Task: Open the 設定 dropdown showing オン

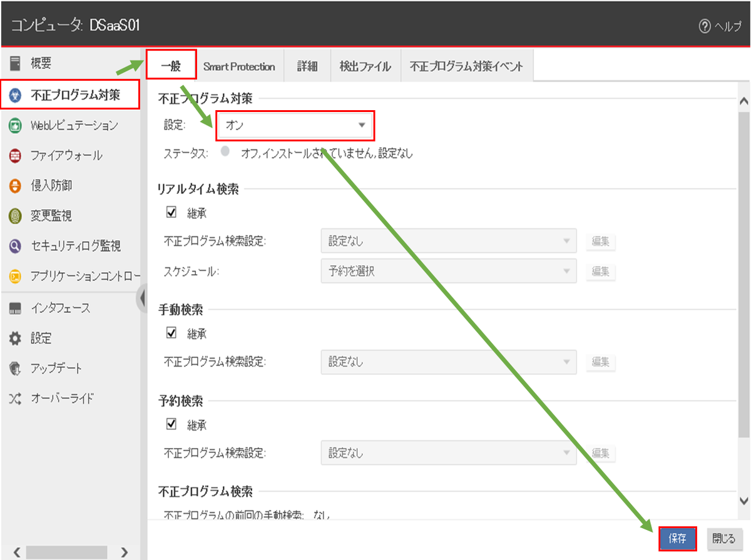Action: (x=295, y=126)
